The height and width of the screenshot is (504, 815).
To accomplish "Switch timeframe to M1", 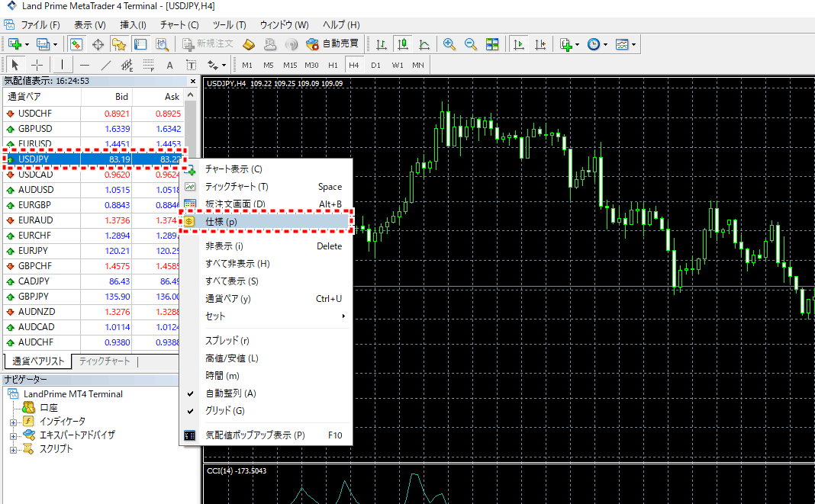I will click(247, 65).
